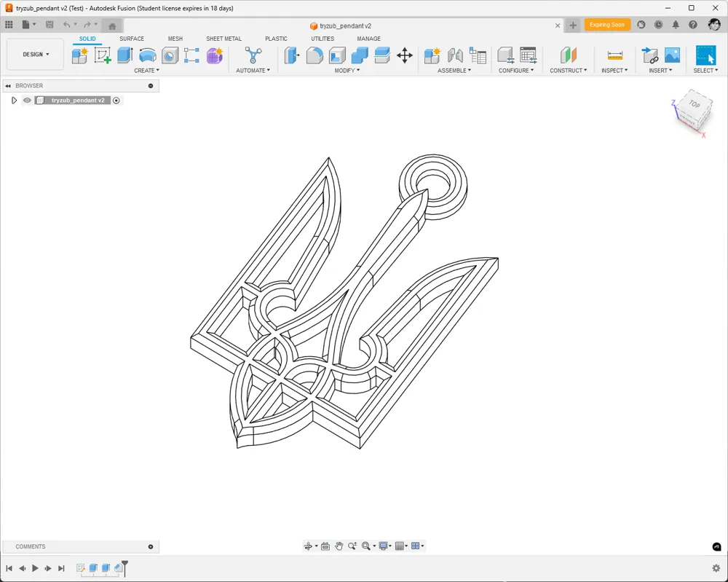Image resolution: width=728 pixels, height=582 pixels.
Task: Open a new design tab with plus
Action: [573, 25]
